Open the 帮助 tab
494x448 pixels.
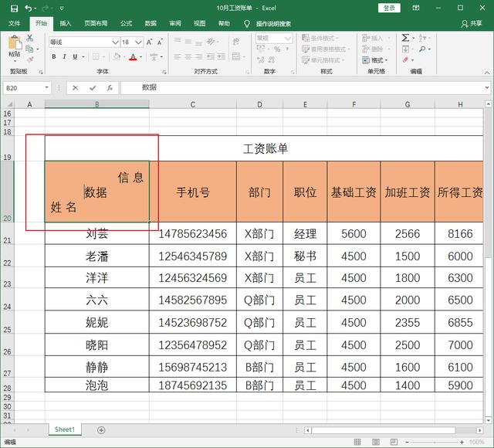[x=224, y=23]
